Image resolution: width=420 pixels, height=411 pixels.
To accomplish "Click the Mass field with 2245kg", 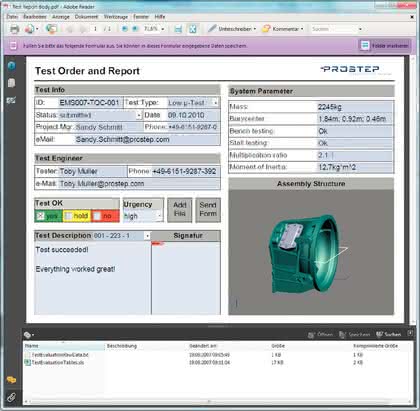I will (x=355, y=107).
